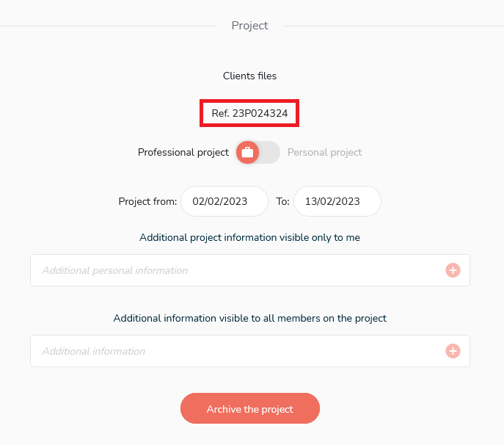504x445 pixels.
Task: Choose the Personal project option label
Action: click(325, 152)
